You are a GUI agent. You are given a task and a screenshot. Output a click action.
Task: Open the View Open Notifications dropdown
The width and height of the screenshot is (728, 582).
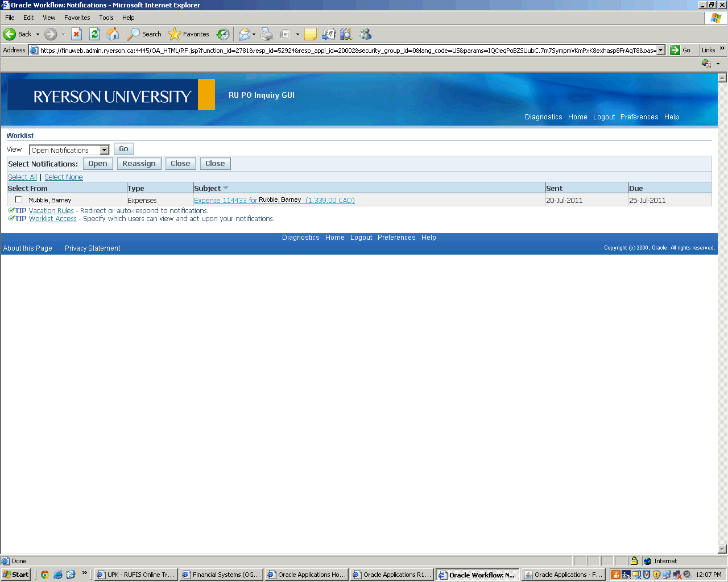tap(104, 150)
